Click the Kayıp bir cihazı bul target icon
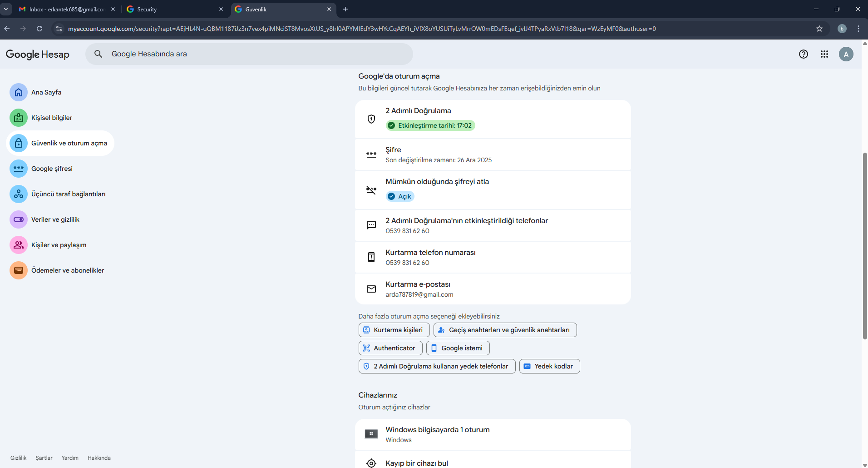868x468 pixels. (x=371, y=463)
